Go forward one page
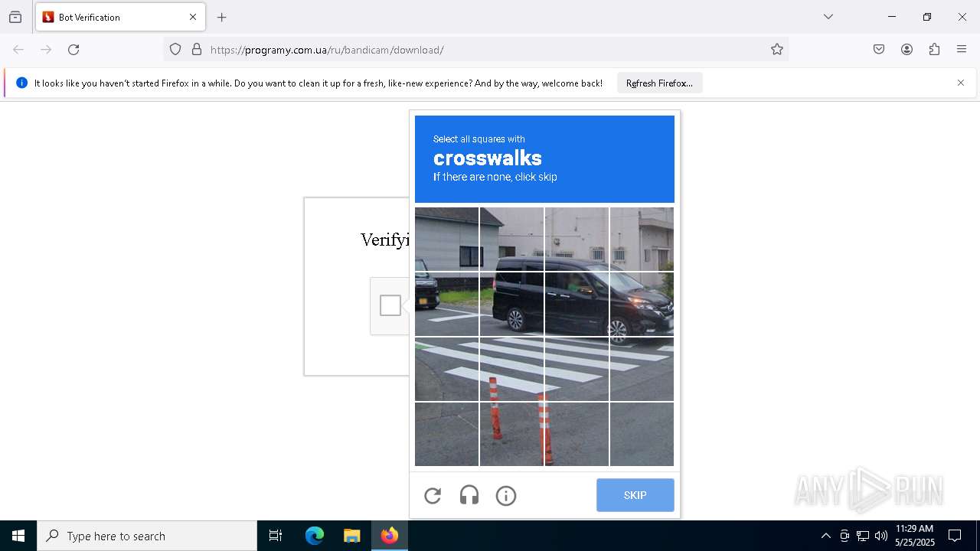The height and width of the screenshot is (551, 980). [x=46, y=50]
